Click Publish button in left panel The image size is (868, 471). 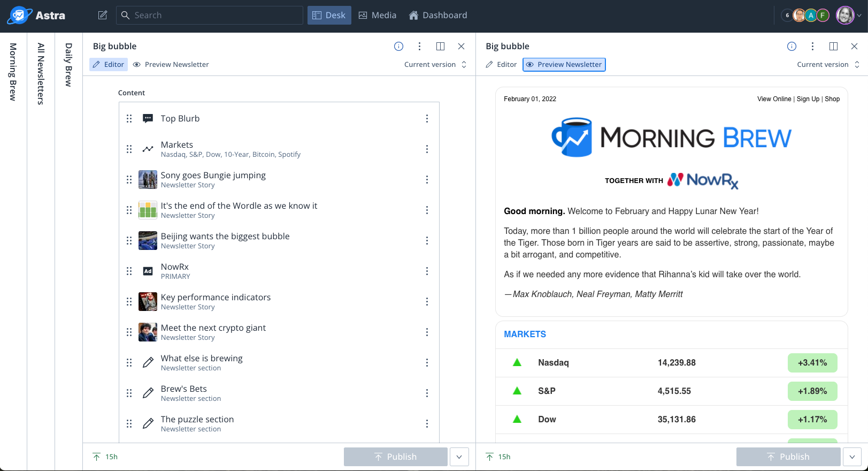click(x=396, y=457)
